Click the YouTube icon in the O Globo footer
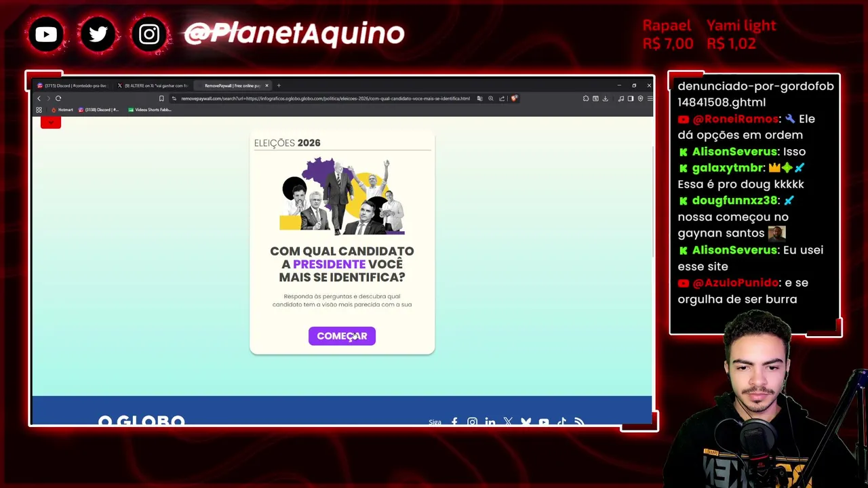This screenshot has width=868, height=488. (x=544, y=422)
